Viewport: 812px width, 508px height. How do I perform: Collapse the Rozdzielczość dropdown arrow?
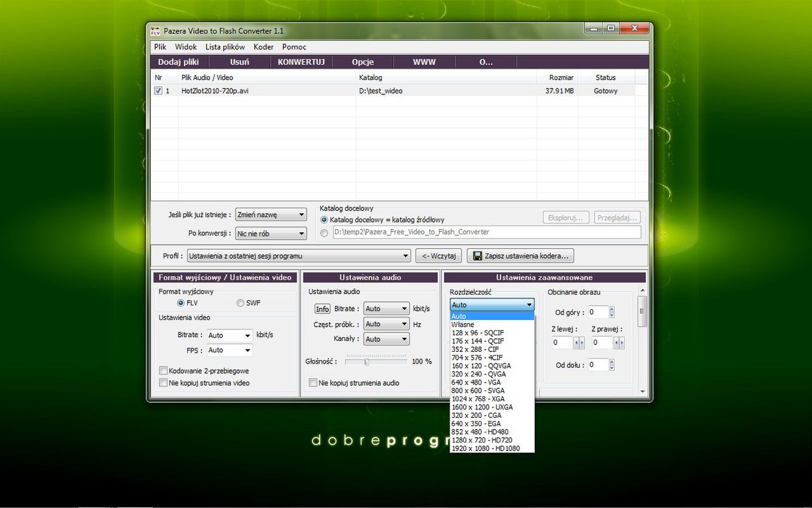(529, 305)
